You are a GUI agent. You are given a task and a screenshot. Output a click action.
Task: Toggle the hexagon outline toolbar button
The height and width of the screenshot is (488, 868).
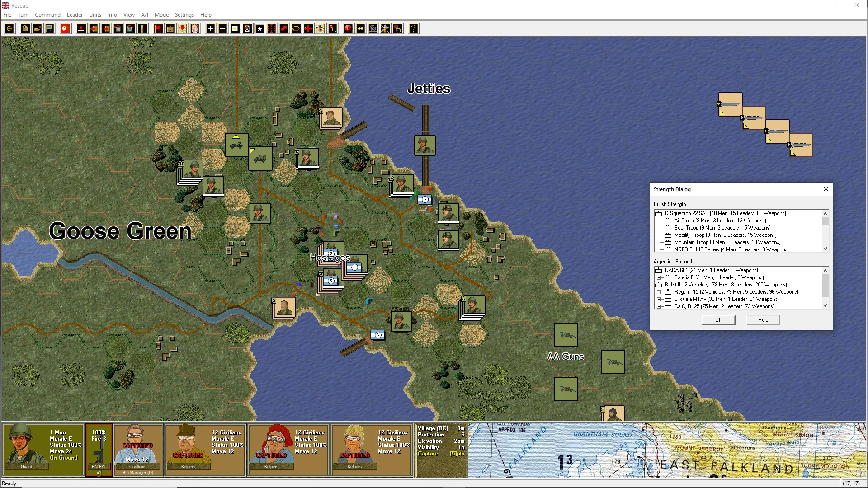[296, 29]
